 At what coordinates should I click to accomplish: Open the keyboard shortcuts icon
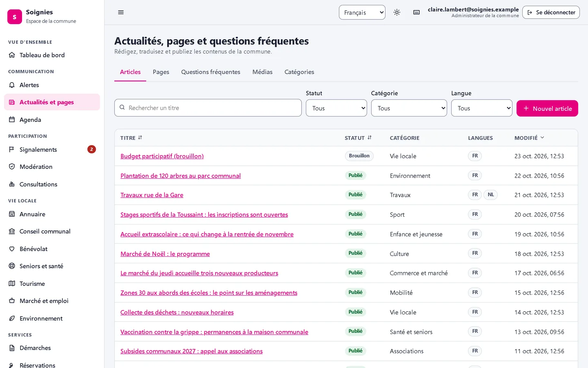pyautogui.click(x=416, y=12)
